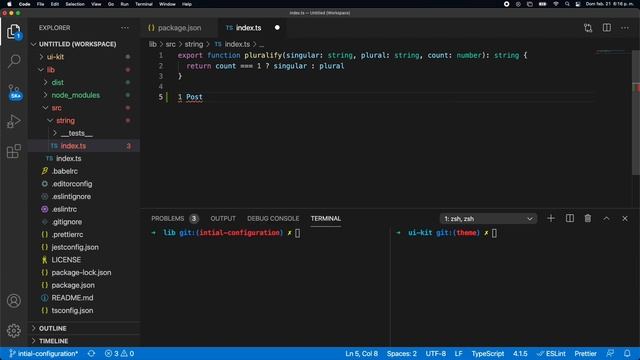Collapse the src folder
Image resolution: width=640 pixels, height=360 pixels.
(56, 108)
